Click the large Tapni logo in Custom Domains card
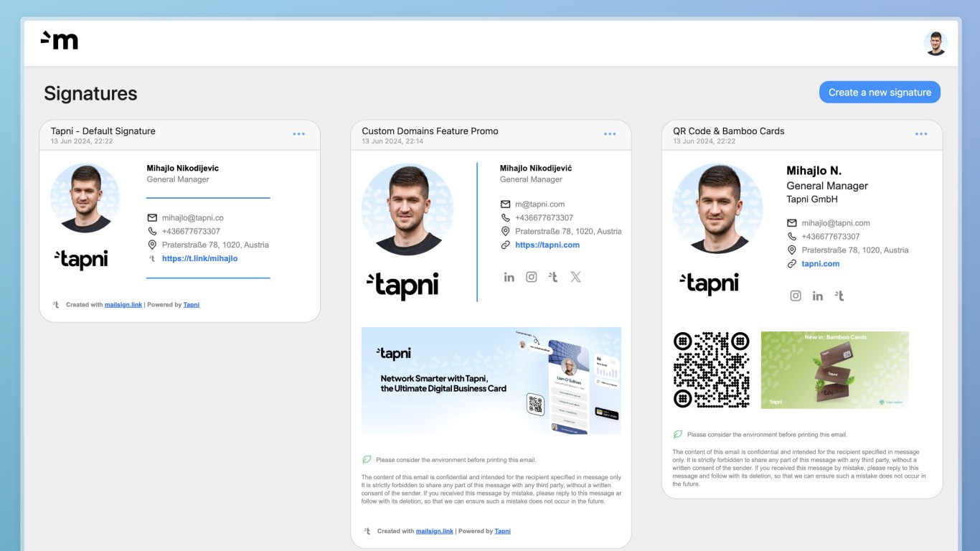This screenshot has width=980, height=551. tap(402, 286)
